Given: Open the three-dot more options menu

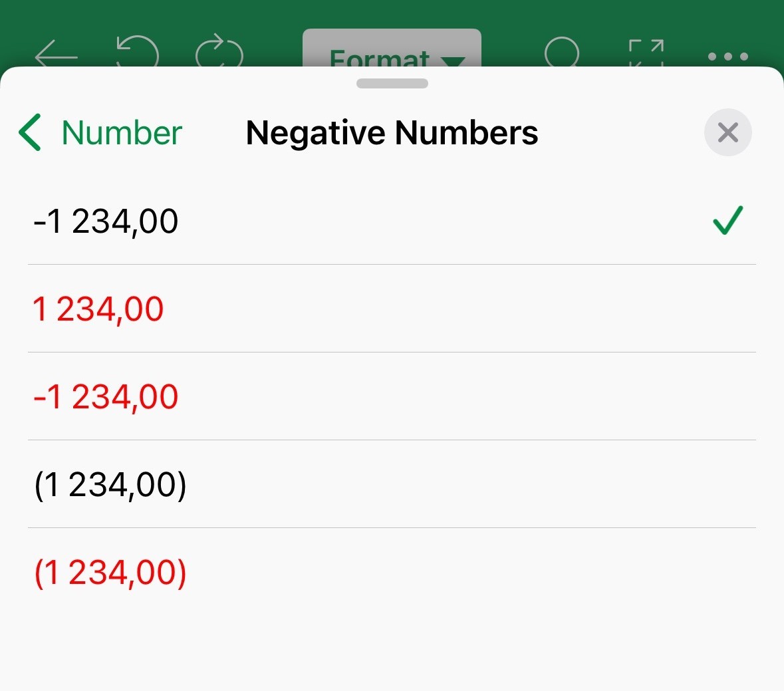Looking at the screenshot, I should (x=728, y=56).
